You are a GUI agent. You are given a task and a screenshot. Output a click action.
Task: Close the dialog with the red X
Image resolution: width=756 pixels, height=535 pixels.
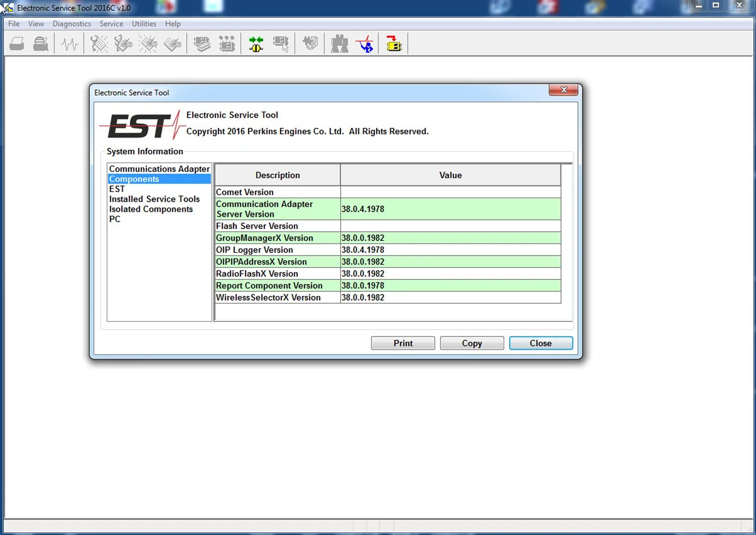pos(564,89)
